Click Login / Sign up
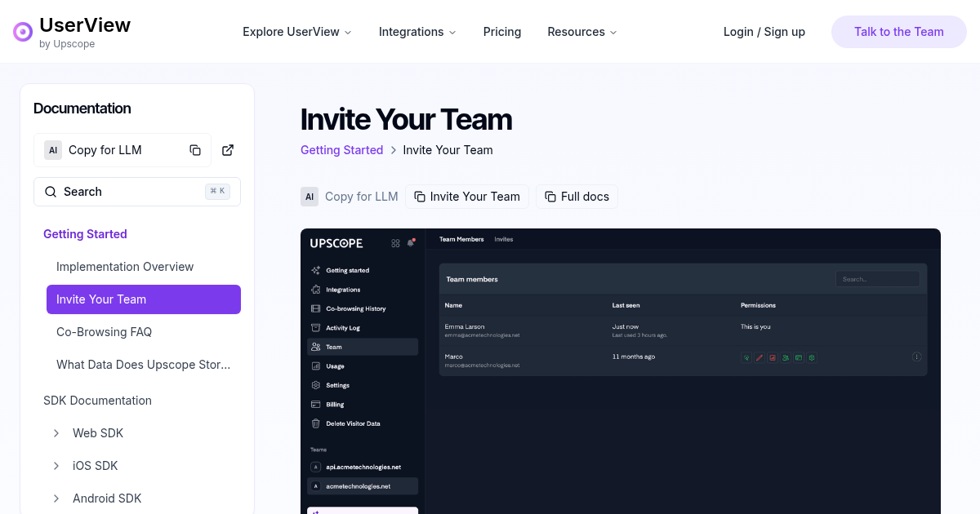This screenshot has height=514, width=980. 764,32
